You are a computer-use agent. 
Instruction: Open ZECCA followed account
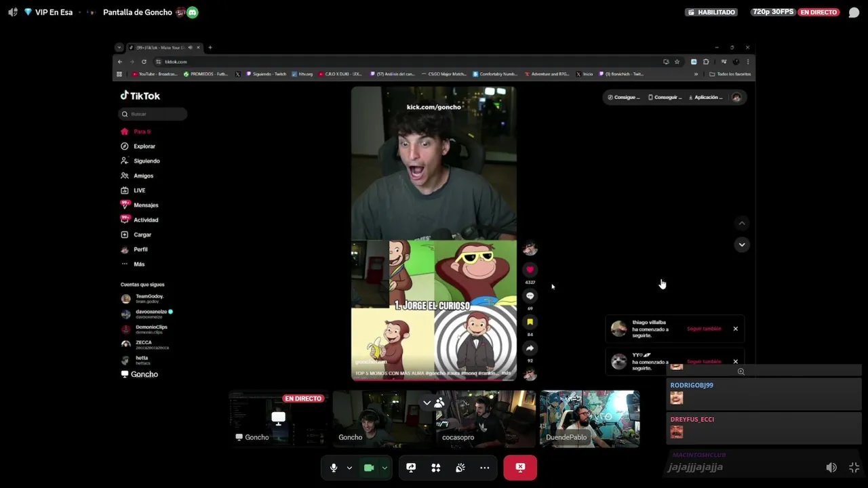(x=151, y=344)
